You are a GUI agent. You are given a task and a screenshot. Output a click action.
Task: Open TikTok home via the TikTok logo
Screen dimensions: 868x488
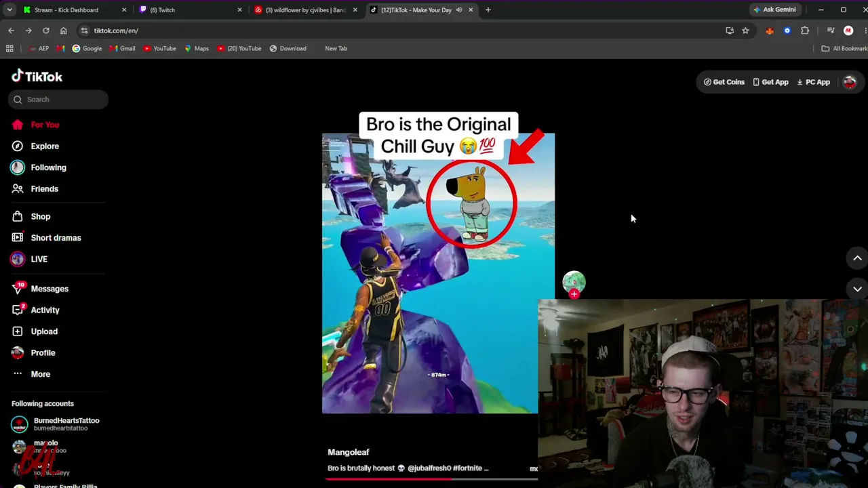click(x=37, y=77)
